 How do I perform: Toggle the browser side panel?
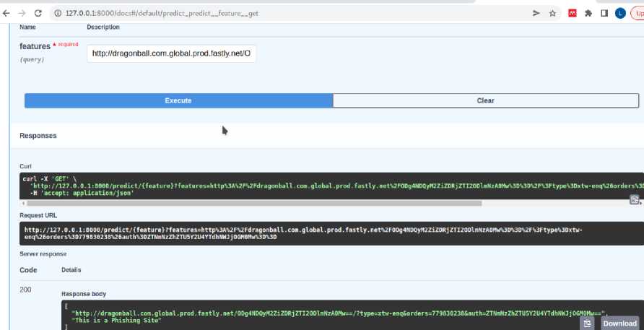(x=604, y=13)
